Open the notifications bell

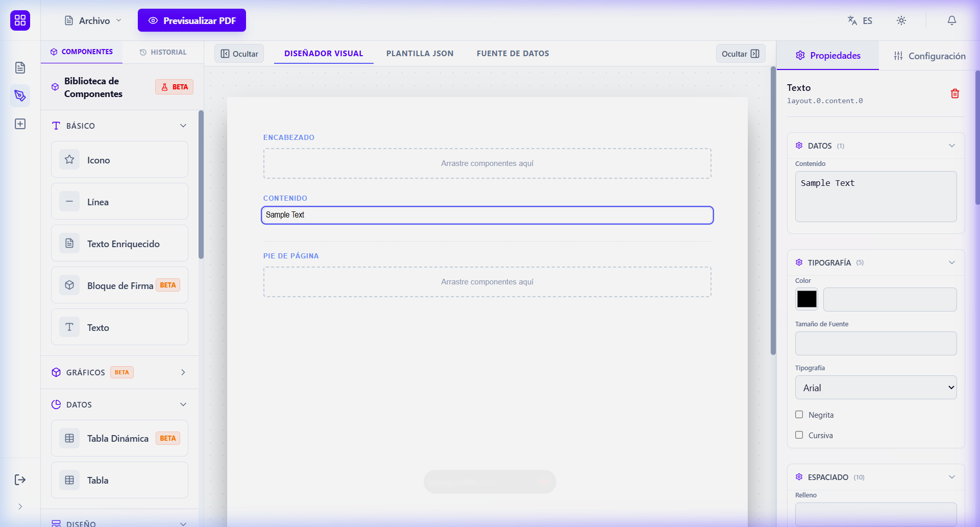pyautogui.click(x=952, y=20)
